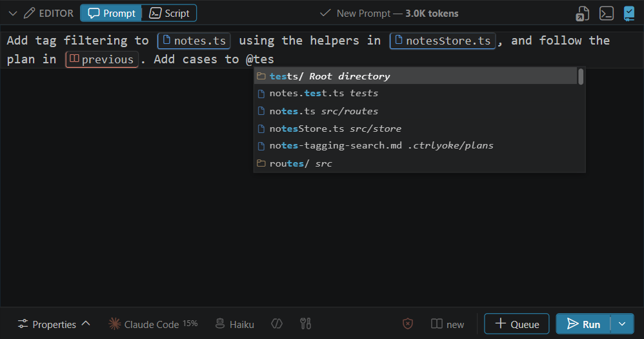The width and height of the screenshot is (644, 339).
Task: Click the 15% usage indicator
Action: pos(190,324)
